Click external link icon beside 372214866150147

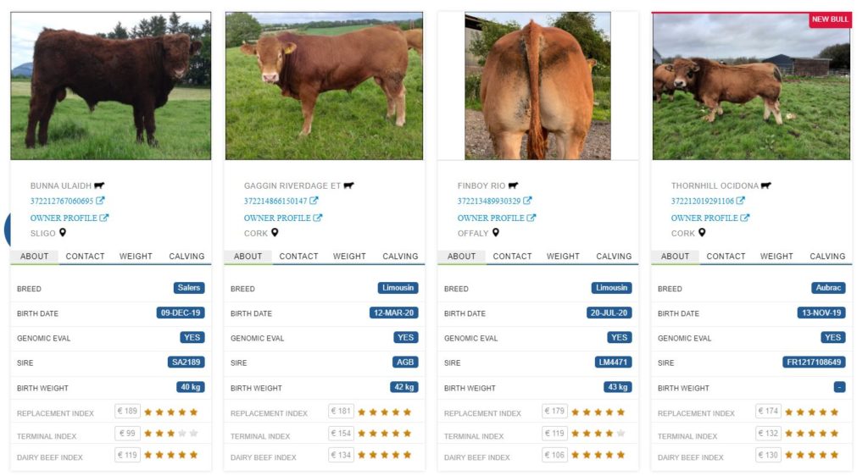(314, 201)
